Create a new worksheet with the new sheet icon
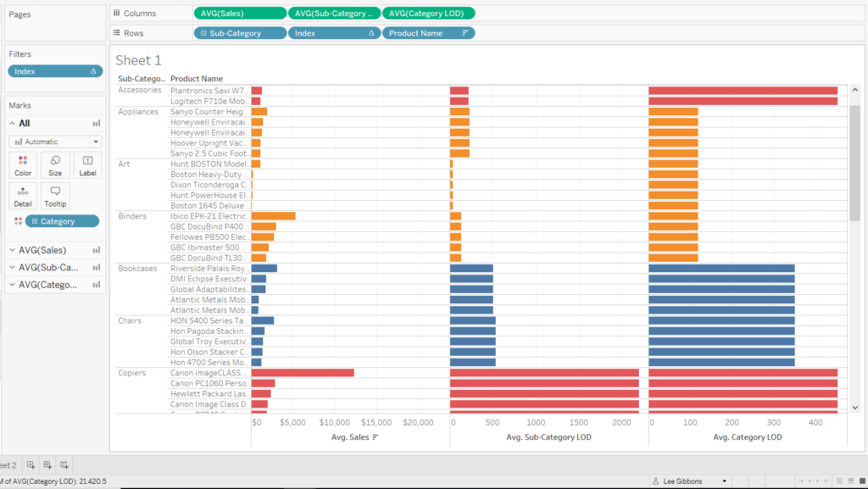 [31, 464]
